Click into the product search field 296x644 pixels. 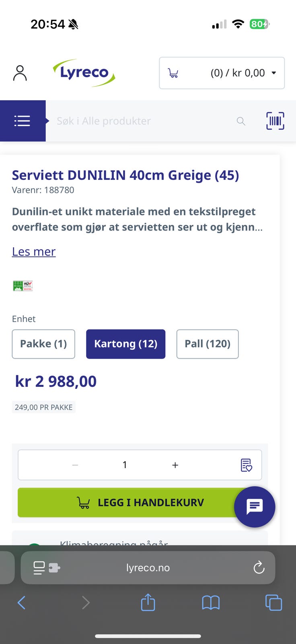(141, 121)
